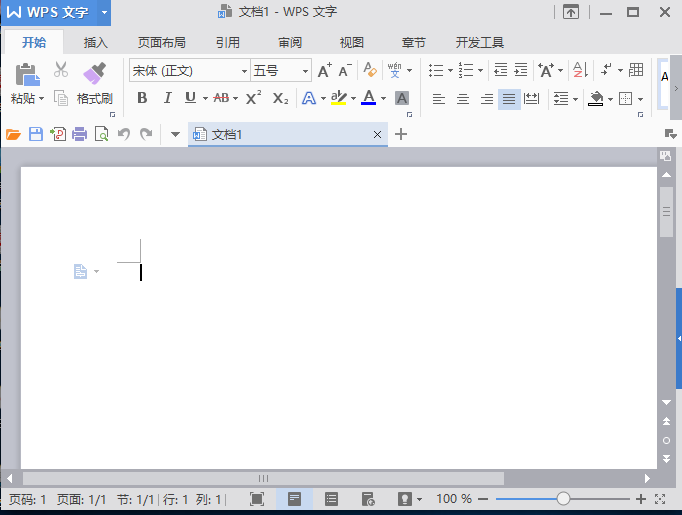Switch to the 插入 ribbon tab

(96, 43)
